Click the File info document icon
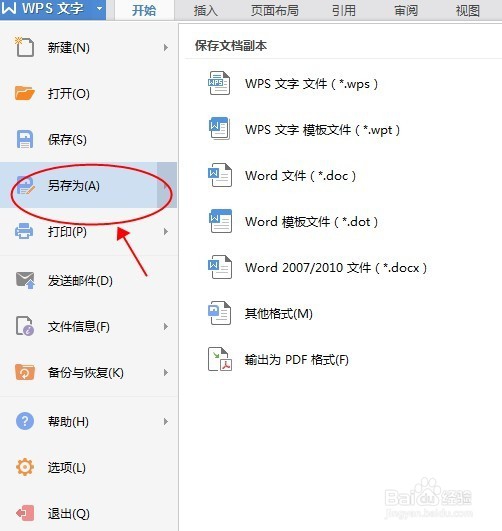This screenshot has width=502, height=531. 25,326
